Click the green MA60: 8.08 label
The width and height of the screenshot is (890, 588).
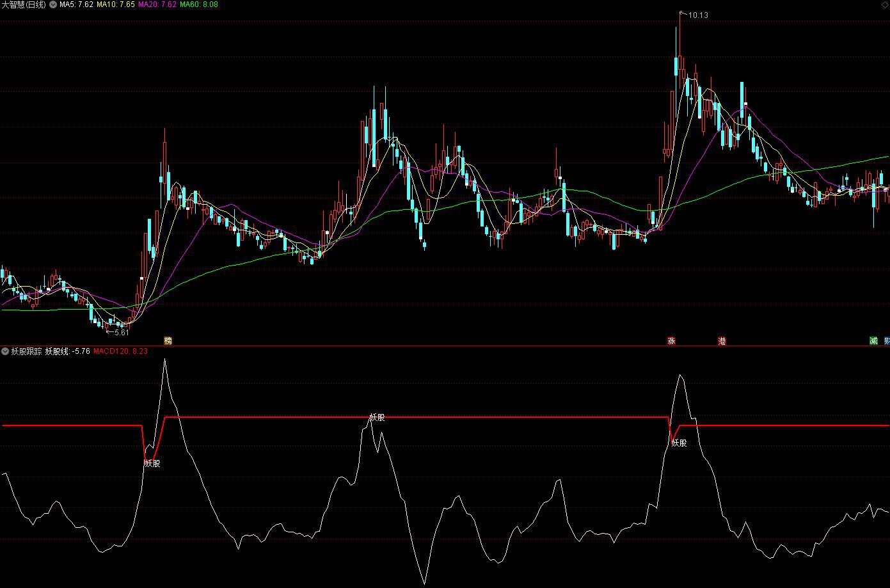(199, 4)
